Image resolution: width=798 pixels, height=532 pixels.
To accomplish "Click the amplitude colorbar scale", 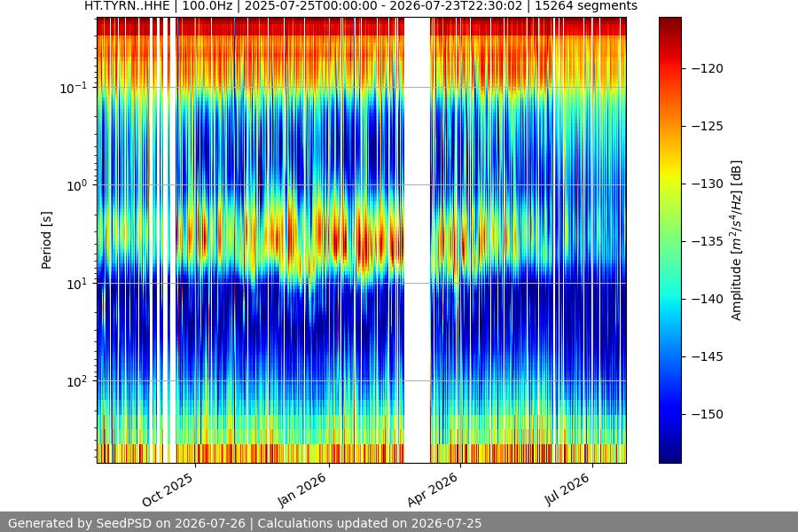I will pos(669,240).
